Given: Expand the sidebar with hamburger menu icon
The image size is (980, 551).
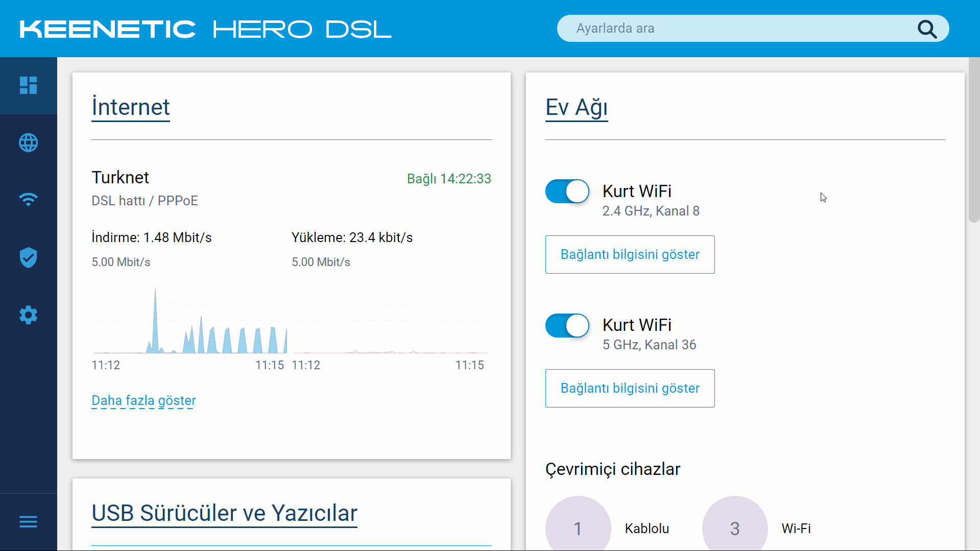Looking at the screenshot, I should (x=28, y=521).
